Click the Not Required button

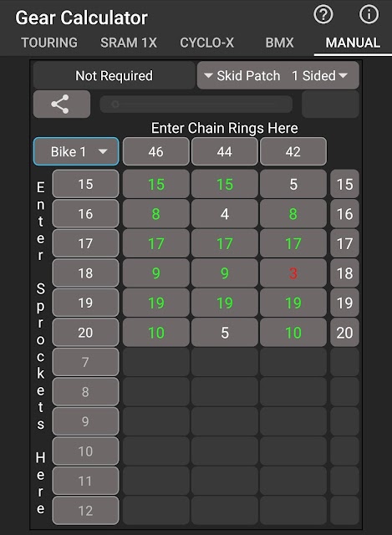pos(114,75)
